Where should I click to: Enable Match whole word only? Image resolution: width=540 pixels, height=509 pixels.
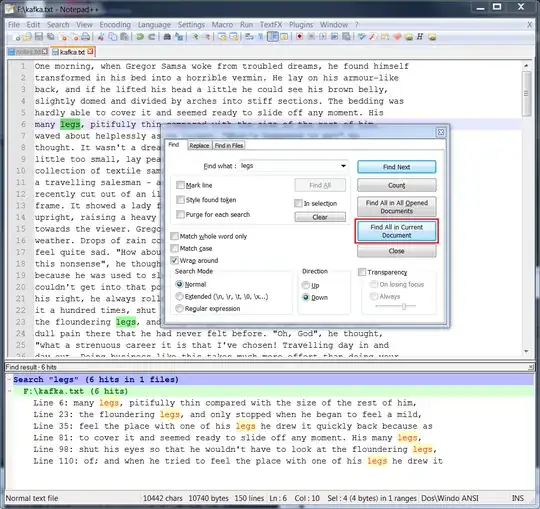coord(174,236)
